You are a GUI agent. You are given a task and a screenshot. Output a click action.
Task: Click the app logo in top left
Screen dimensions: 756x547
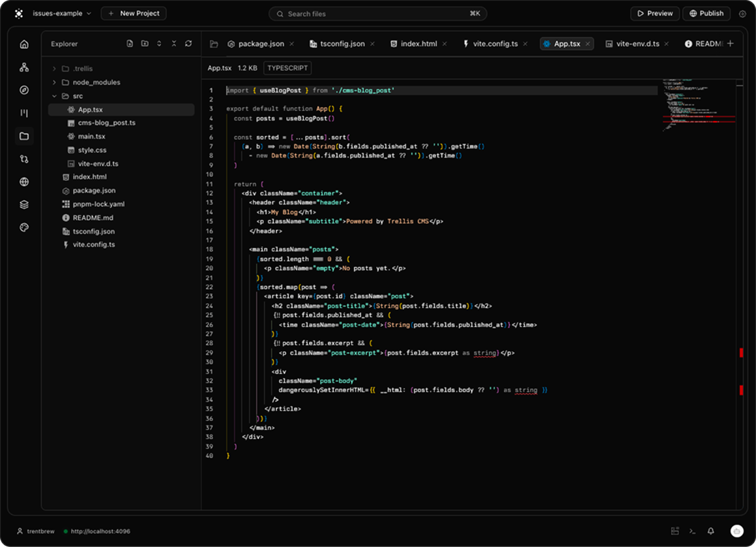(19, 14)
